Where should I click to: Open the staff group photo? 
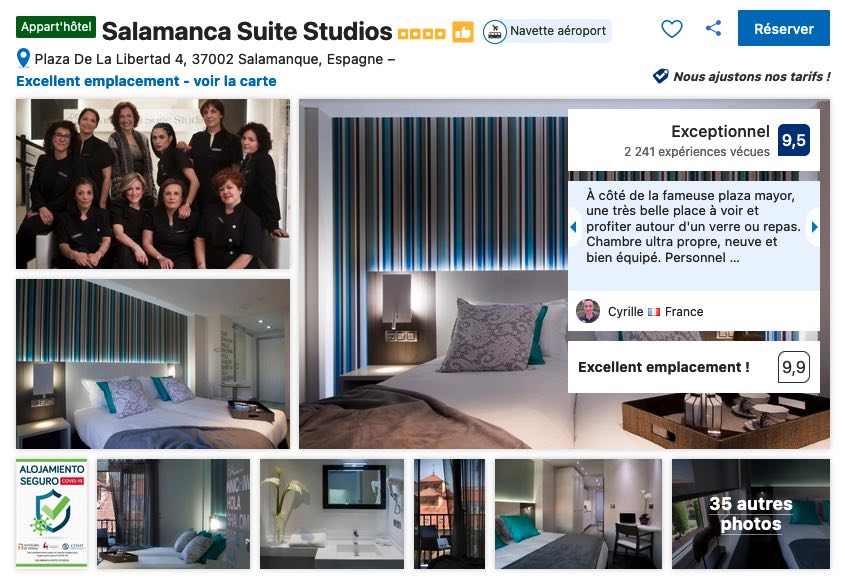coord(153,184)
